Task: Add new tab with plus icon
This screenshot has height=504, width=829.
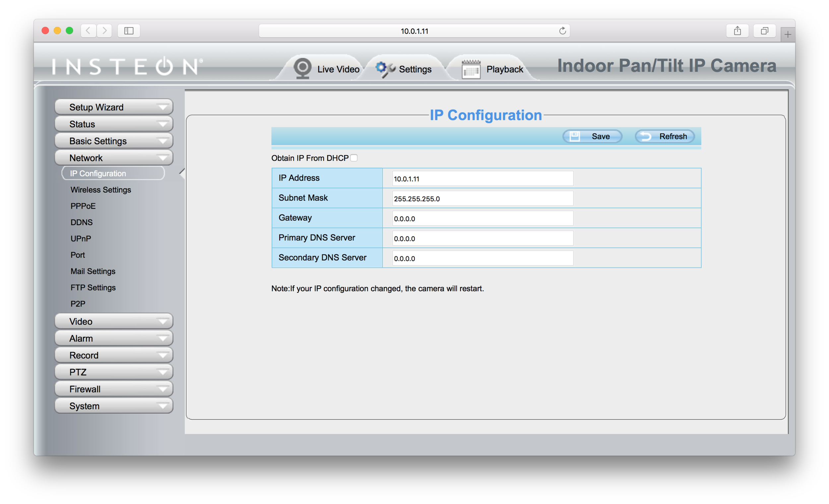Action: coord(788,34)
